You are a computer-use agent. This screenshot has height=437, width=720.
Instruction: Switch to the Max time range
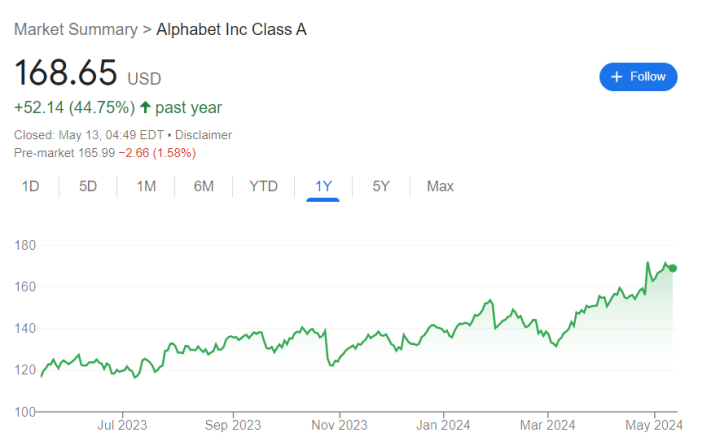click(x=440, y=186)
